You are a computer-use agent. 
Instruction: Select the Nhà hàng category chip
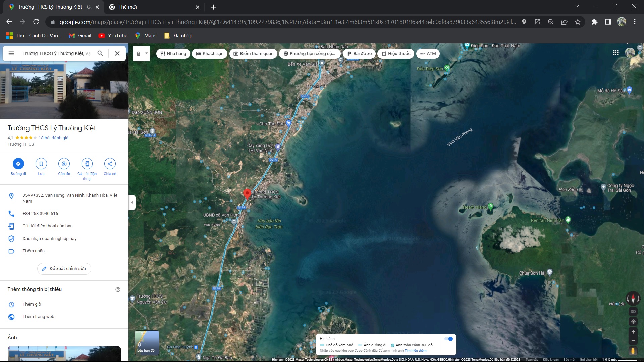[173, 54]
